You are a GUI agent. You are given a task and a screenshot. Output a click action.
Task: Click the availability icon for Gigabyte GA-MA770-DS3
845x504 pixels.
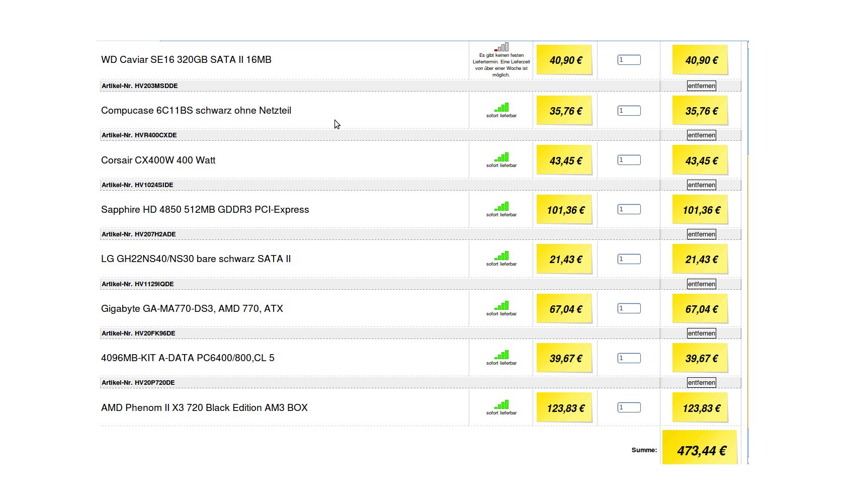[501, 305]
